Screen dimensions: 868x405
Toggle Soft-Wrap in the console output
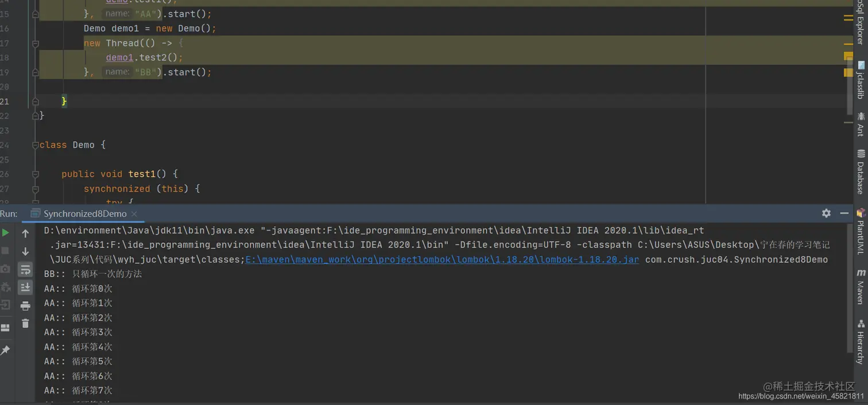(x=25, y=269)
